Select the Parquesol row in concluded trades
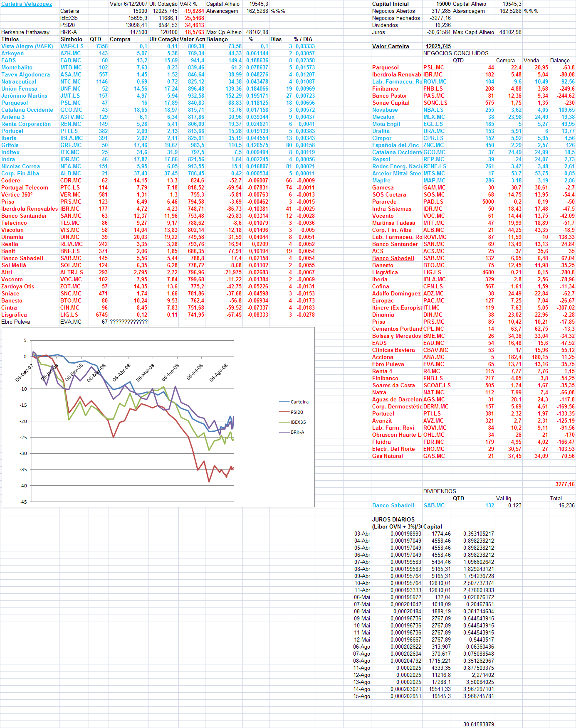 [473, 68]
